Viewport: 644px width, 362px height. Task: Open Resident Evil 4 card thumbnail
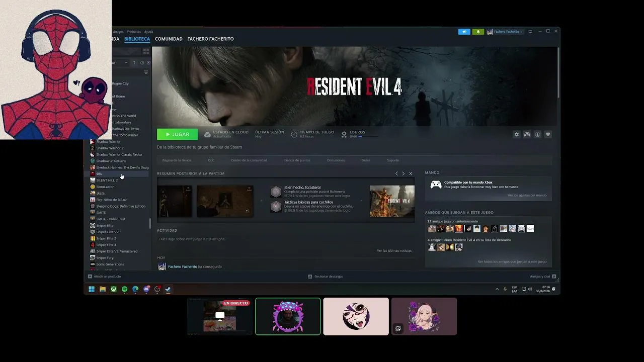pos(392,201)
